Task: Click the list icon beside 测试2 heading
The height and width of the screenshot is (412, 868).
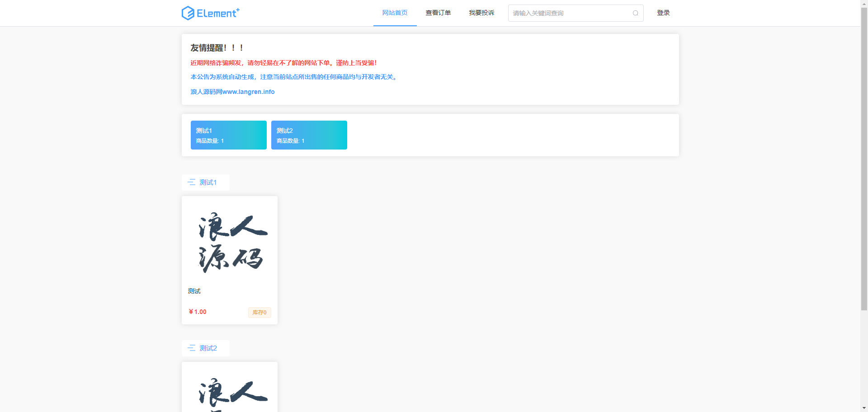Action: click(x=192, y=348)
